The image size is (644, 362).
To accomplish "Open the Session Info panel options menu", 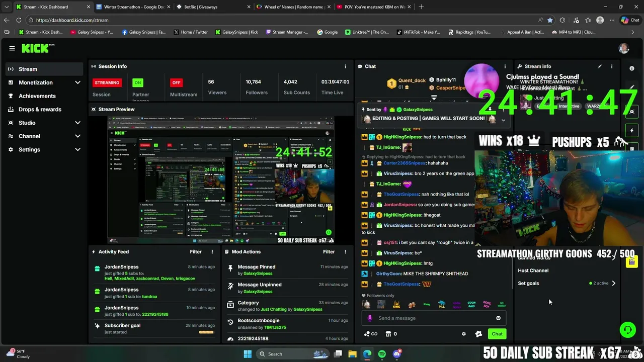I will point(345,66).
